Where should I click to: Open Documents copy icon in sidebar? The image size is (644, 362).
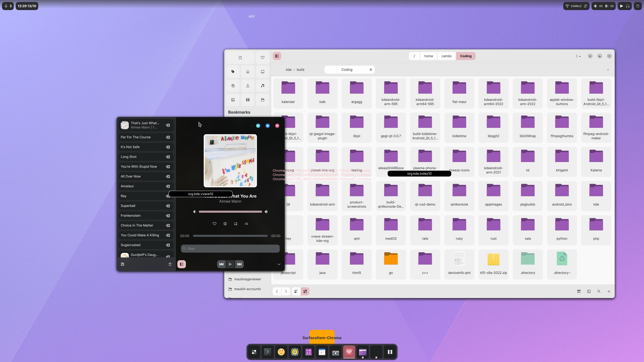coord(233,86)
